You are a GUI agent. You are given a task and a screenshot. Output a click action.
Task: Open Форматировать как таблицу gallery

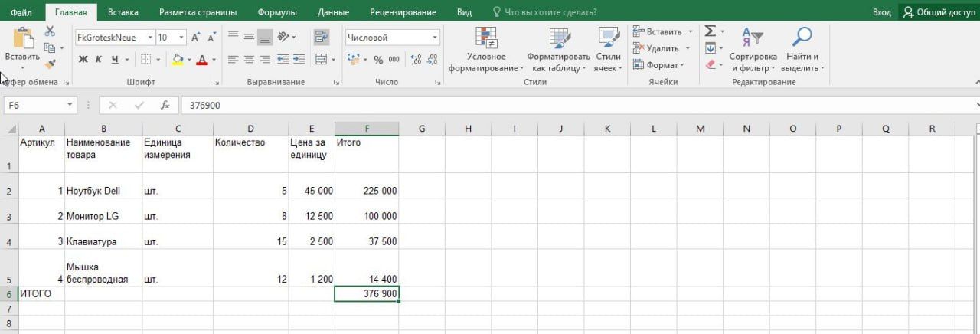(x=560, y=49)
